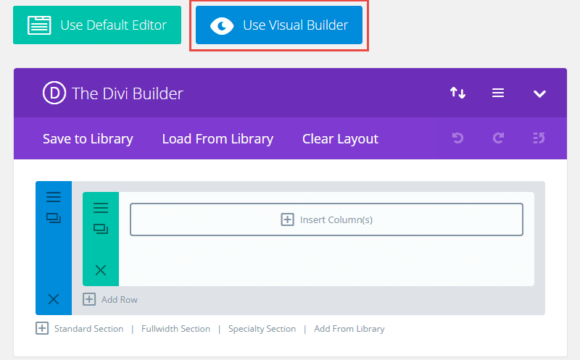Open the history states icon
Screen dimensions: 580x360
tap(539, 138)
